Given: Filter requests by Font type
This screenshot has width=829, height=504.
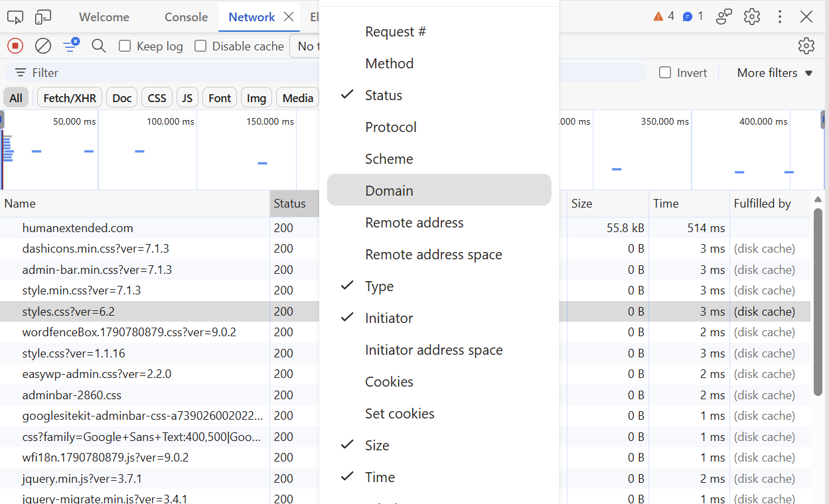Looking at the screenshot, I should click(x=220, y=97).
